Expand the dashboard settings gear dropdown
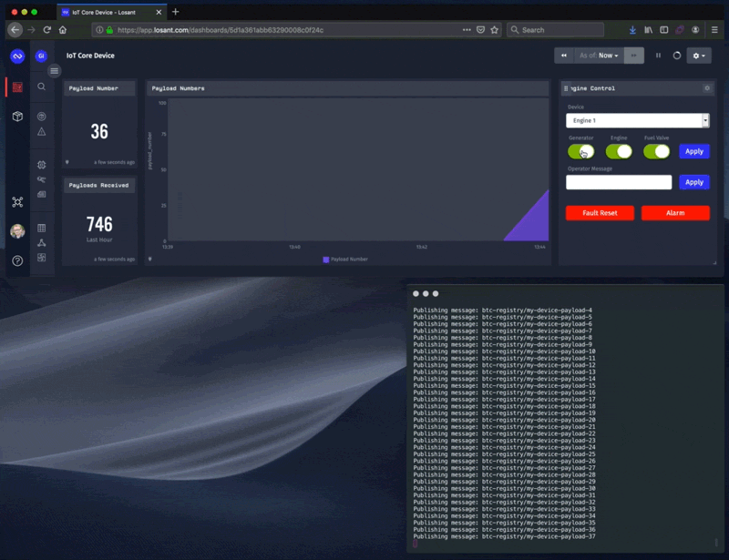 (x=699, y=56)
